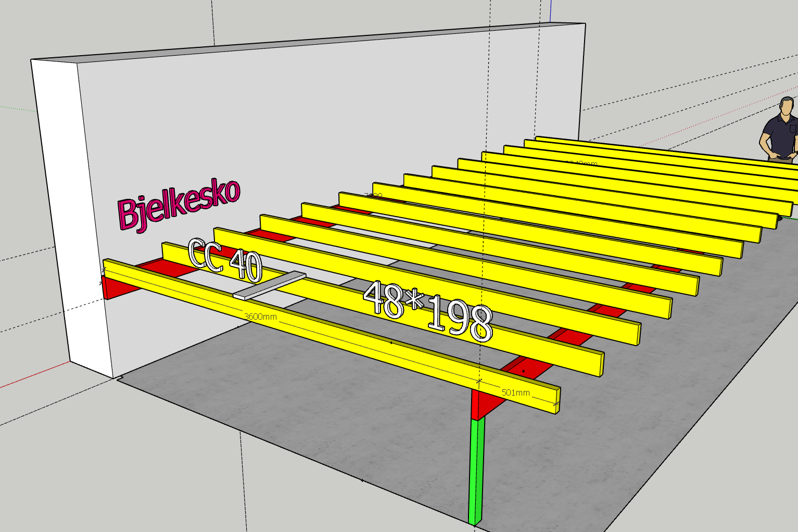Click the gray concrete floor slab
The width and height of the screenshot is (798, 532).
click(573, 458)
